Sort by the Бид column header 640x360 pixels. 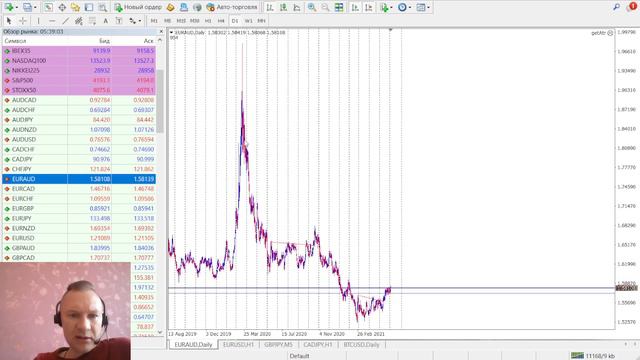coord(104,41)
